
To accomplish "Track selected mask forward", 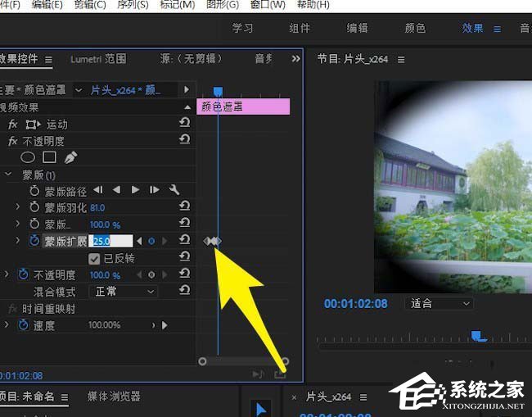I will point(135,190).
